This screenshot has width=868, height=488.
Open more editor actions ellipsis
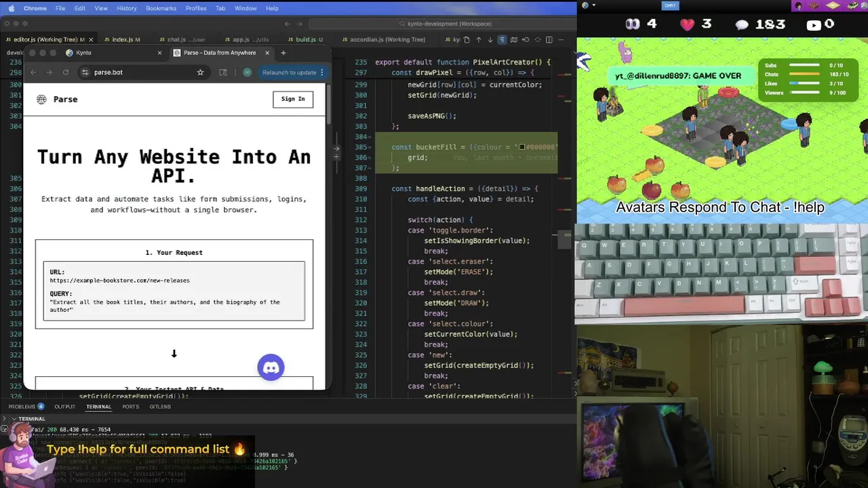(561, 40)
